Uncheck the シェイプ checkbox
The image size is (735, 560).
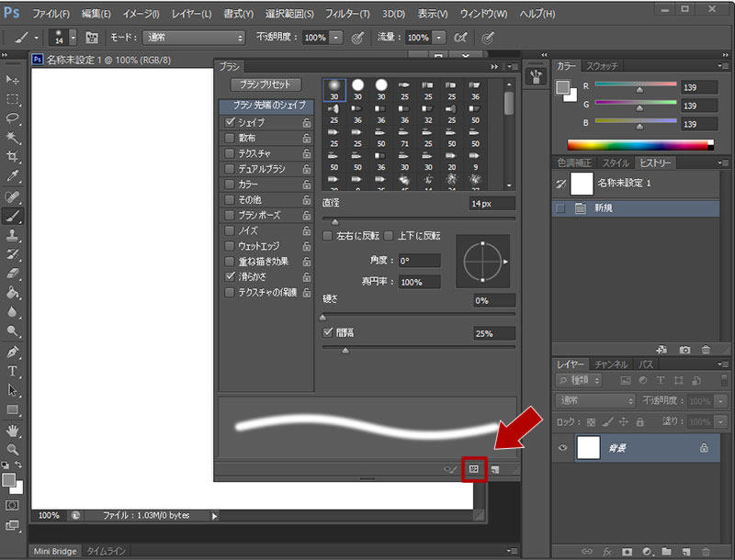pos(230,122)
